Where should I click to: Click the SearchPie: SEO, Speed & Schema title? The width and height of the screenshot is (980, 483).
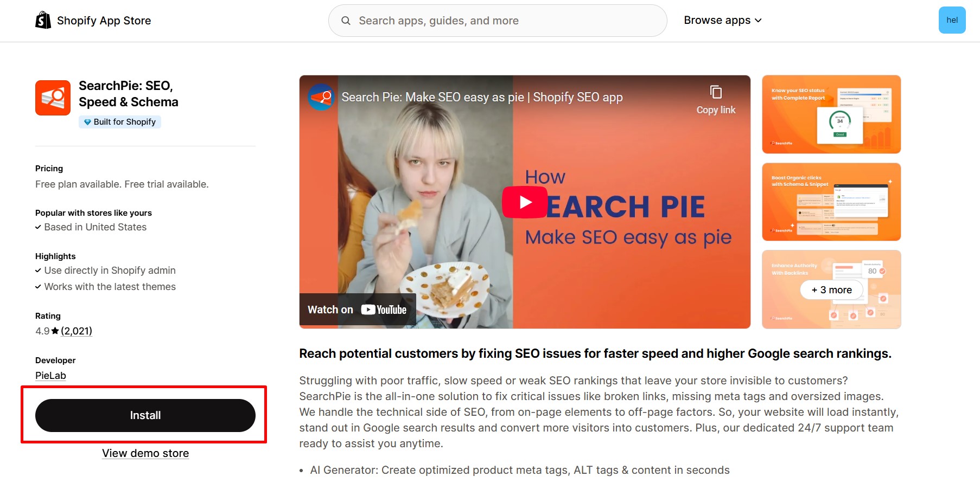pyautogui.click(x=129, y=94)
